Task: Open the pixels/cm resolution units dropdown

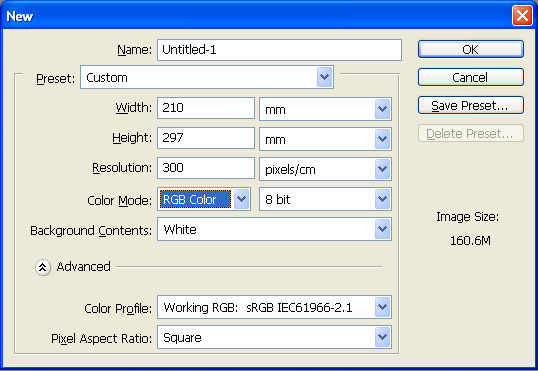Action: [325, 169]
